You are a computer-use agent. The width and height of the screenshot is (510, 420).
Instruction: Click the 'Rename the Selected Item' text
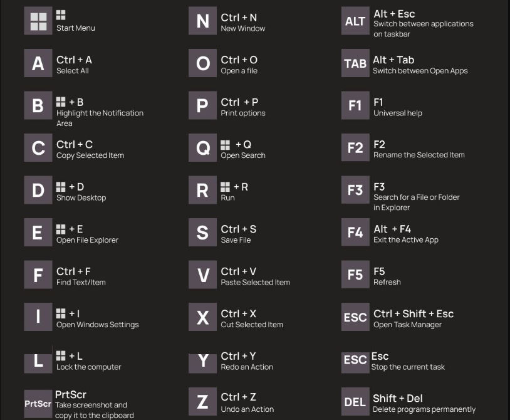(x=419, y=155)
